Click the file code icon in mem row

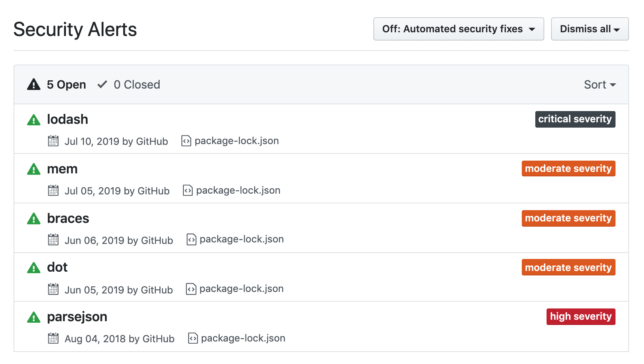[188, 190]
